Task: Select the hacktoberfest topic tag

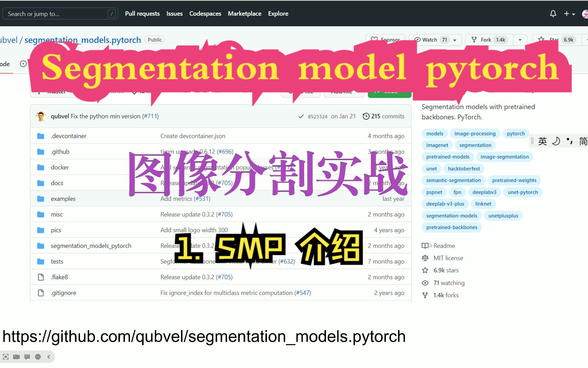Action: tap(464, 169)
